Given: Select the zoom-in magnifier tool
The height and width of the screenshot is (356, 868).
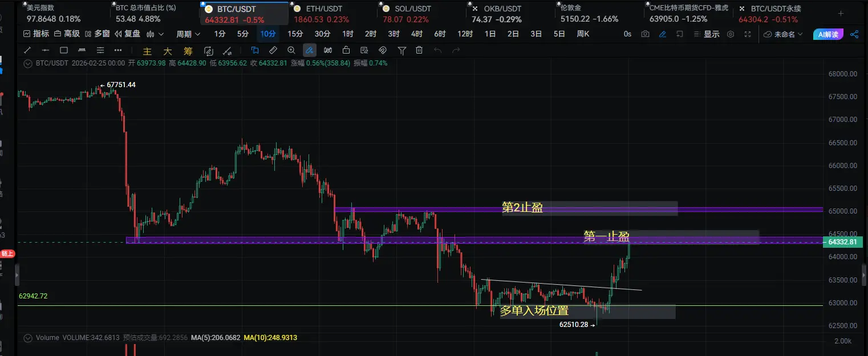Looking at the screenshot, I should 291,50.
